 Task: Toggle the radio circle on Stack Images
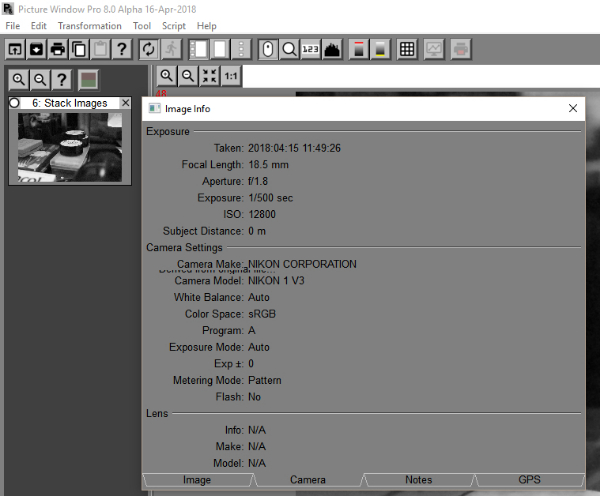[15, 103]
